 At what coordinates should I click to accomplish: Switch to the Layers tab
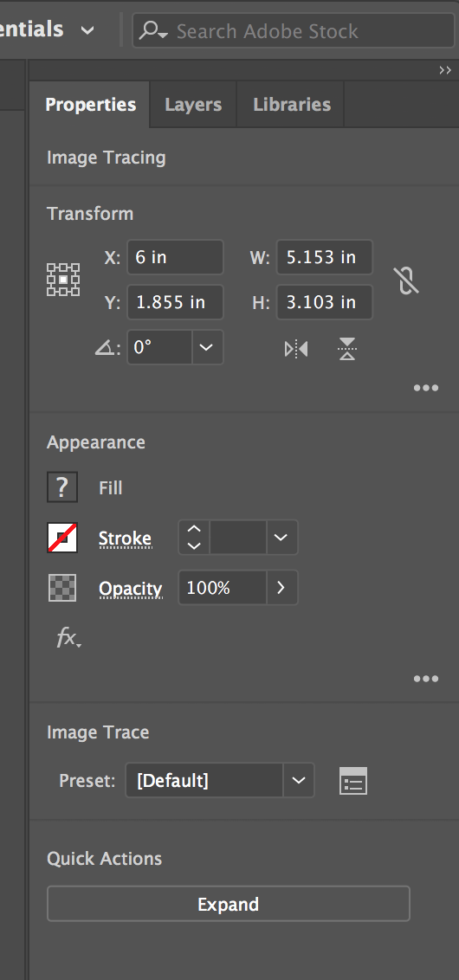(x=193, y=105)
